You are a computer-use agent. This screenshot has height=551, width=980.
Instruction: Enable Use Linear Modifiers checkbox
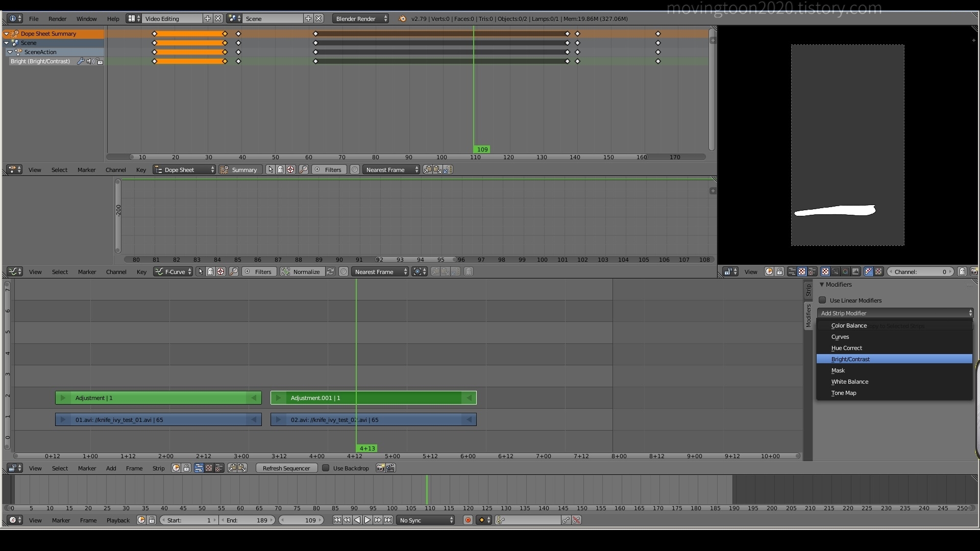click(822, 300)
